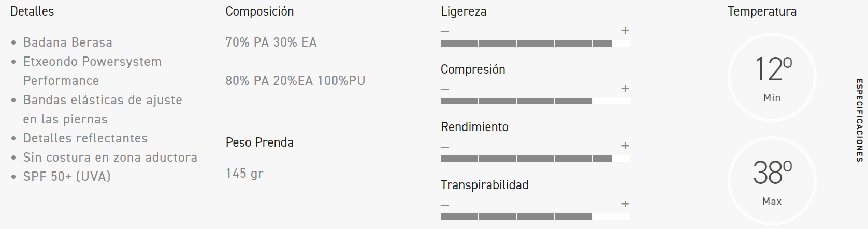Click the minus sign above the Ligereza bar
Viewport: 868px width, 229px height.
tap(444, 31)
